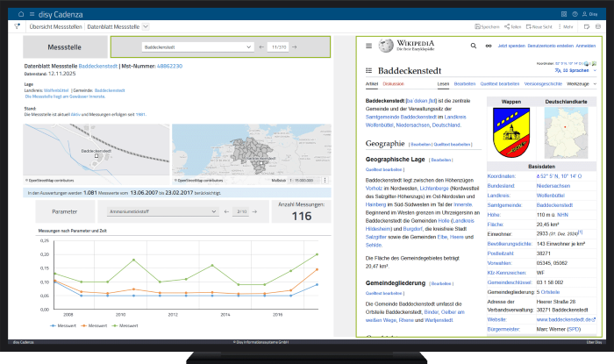The width and height of the screenshot is (614, 364).
Task: Go to Cadenza home via house icon
Action: 21,14
